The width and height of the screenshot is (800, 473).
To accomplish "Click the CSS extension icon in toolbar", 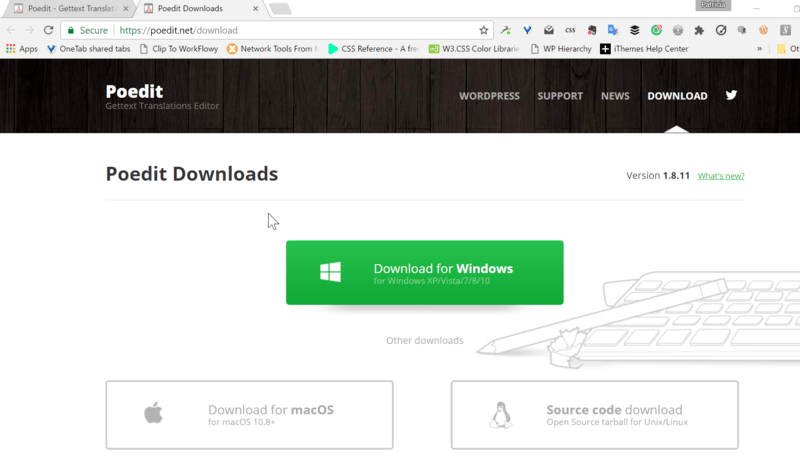I will (570, 30).
